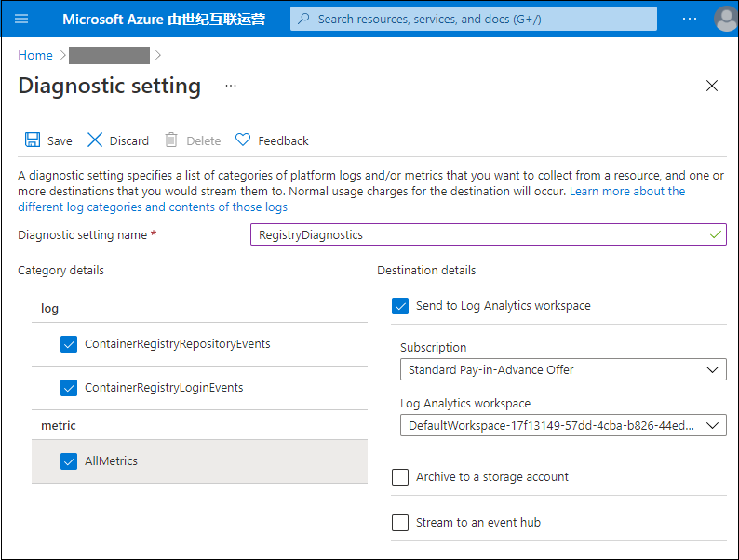
Task: Click the Feedback heart icon
Action: [243, 140]
